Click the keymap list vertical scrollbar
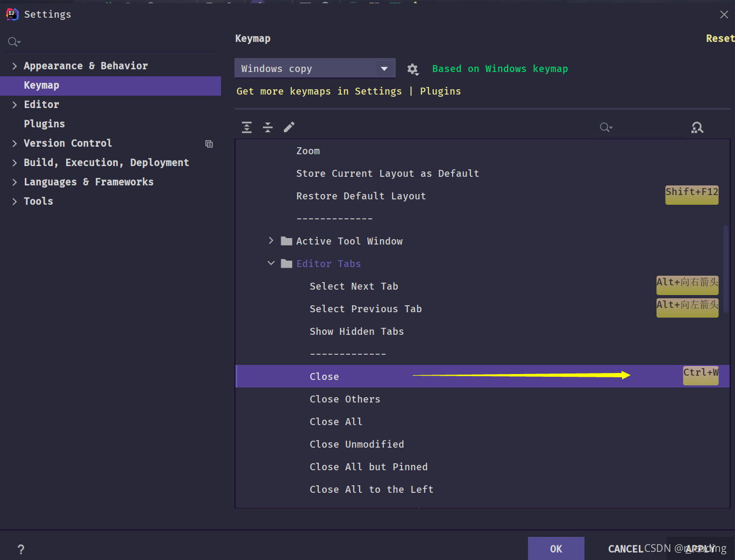Image resolution: width=735 pixels, height=560 pixels. [726, 266]
